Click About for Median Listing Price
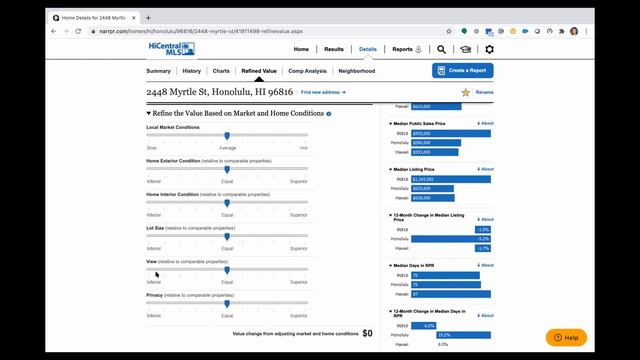Image resolution: width=640 pixels, height=360 pixels. (x=486, y=169)
